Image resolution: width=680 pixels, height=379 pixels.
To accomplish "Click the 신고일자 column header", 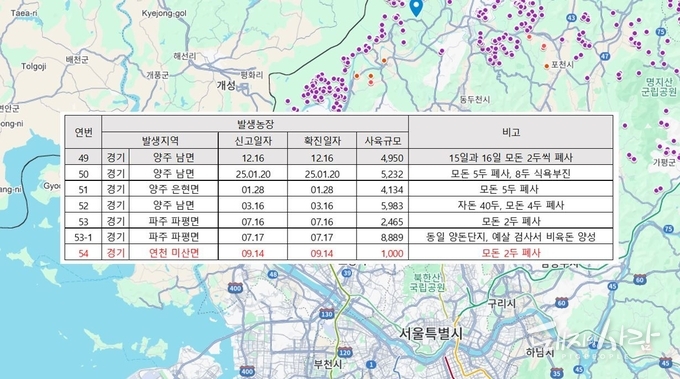I will click(253, 140).
